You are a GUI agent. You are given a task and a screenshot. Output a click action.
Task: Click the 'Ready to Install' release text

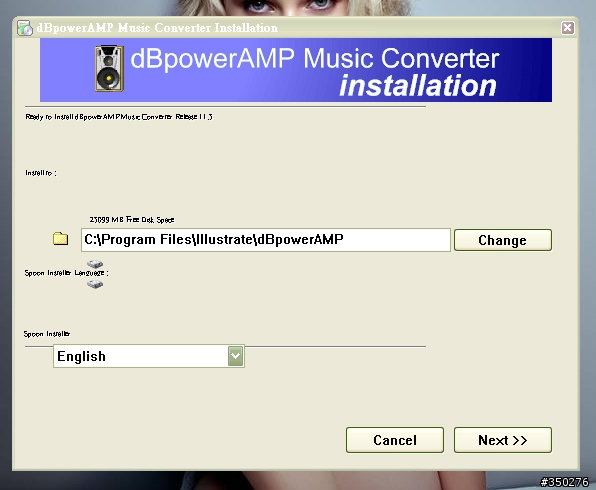(x=119, y=117)
